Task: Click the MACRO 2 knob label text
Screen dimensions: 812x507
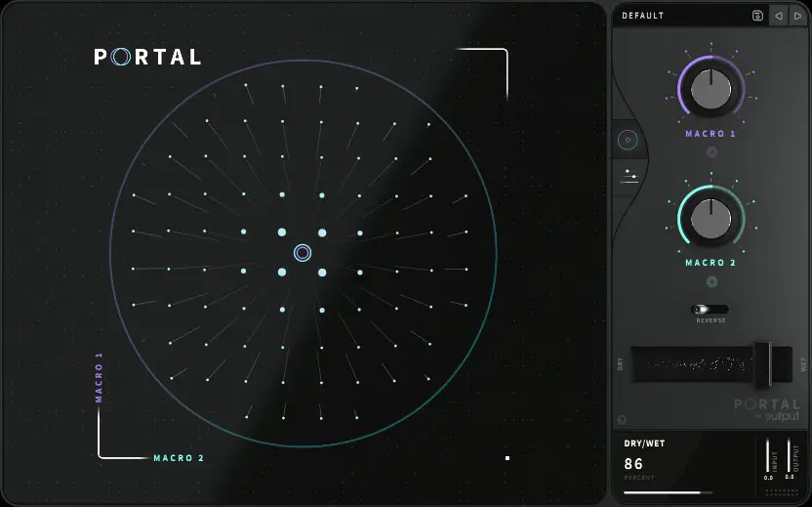Action: coord(710,263)
